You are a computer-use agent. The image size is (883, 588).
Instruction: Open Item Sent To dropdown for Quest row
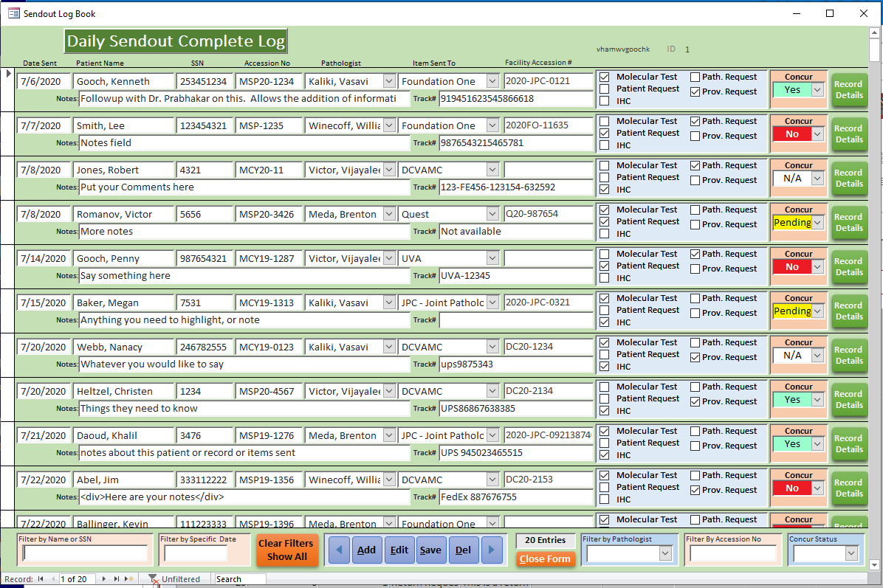point(492,214)
